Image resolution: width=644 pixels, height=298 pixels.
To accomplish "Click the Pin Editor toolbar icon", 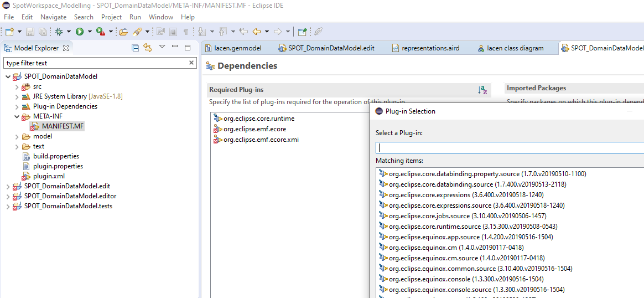I will (x=303, y=32).
